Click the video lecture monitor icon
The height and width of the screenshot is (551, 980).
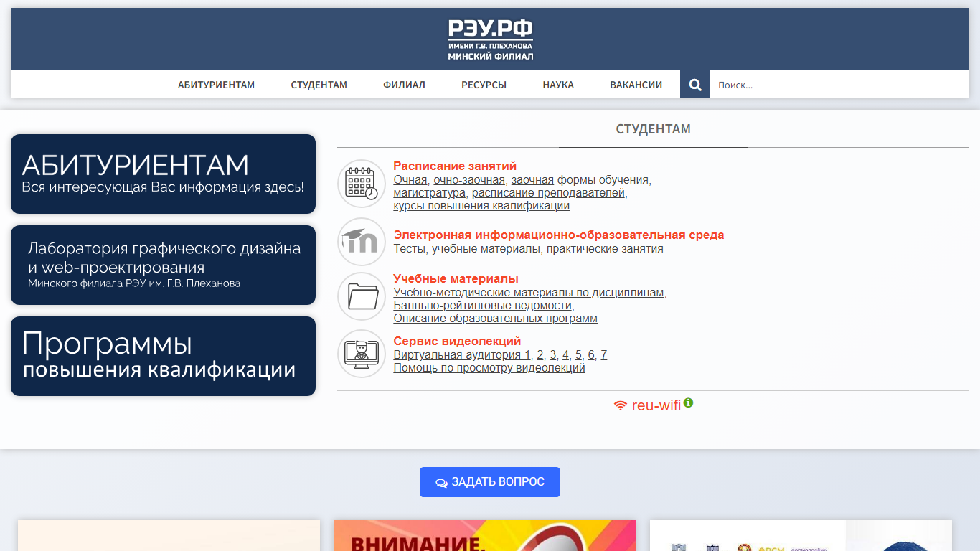(x=362, y=354)
